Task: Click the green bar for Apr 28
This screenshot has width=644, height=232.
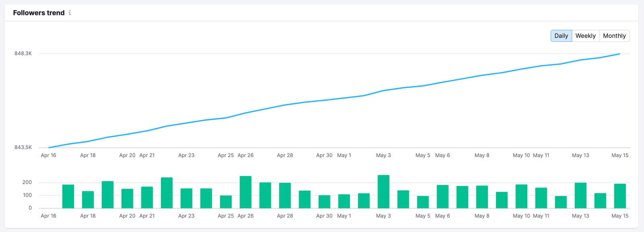Action: [x=285, y=196]
